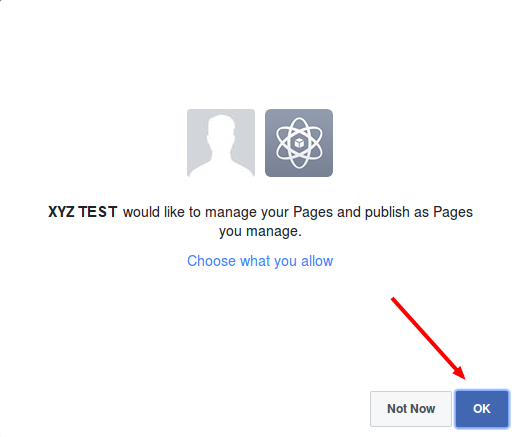Click the words 'you manage.' in the message

260,232
